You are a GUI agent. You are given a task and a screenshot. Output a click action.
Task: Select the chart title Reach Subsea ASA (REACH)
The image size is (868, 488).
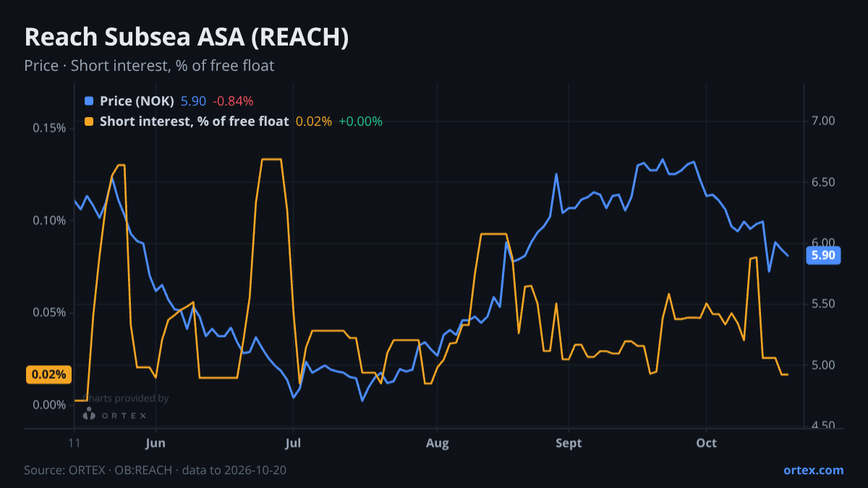187,38
